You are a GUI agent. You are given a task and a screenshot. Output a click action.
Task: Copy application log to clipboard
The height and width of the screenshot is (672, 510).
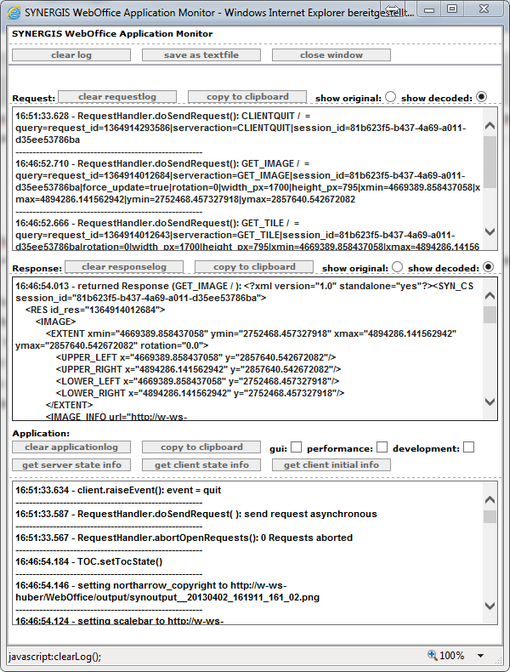201,447
